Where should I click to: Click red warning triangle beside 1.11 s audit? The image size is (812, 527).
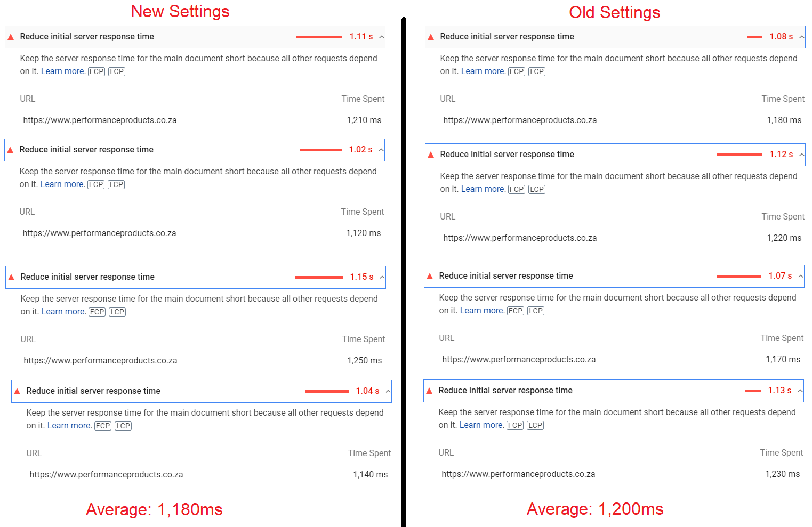point(11,37)
